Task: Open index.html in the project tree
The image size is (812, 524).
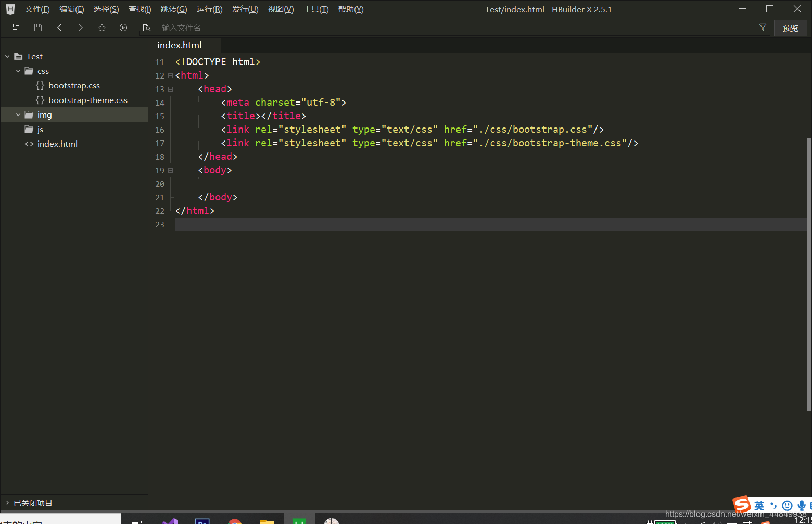Action: (57, 144)
